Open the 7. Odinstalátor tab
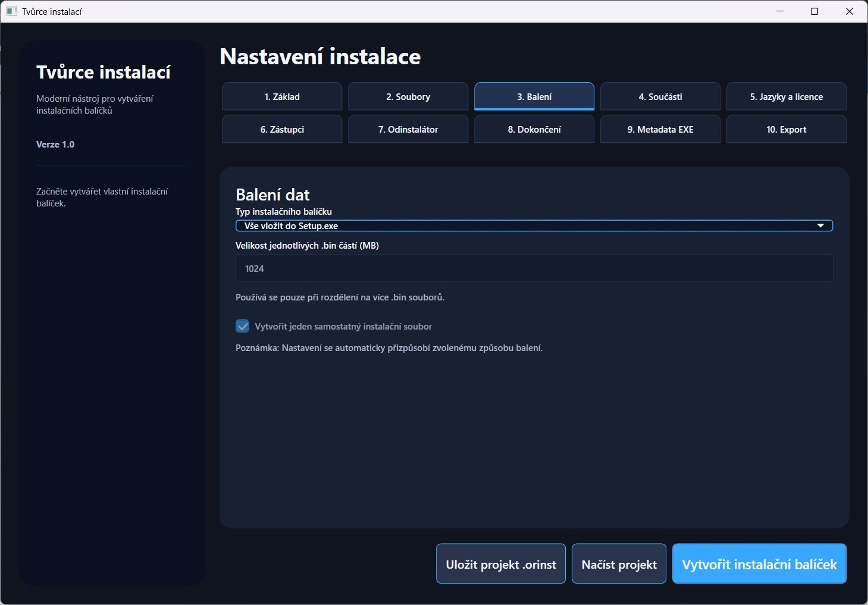The image size is (868, 605). click(x=408, y=129)
